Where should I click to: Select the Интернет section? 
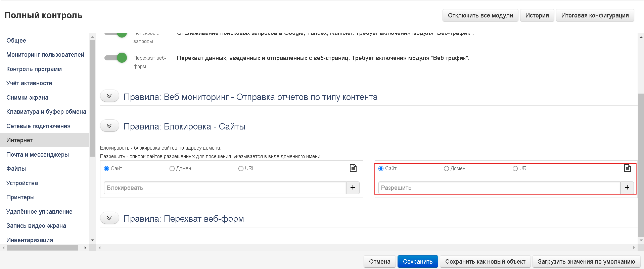[45, 140]
